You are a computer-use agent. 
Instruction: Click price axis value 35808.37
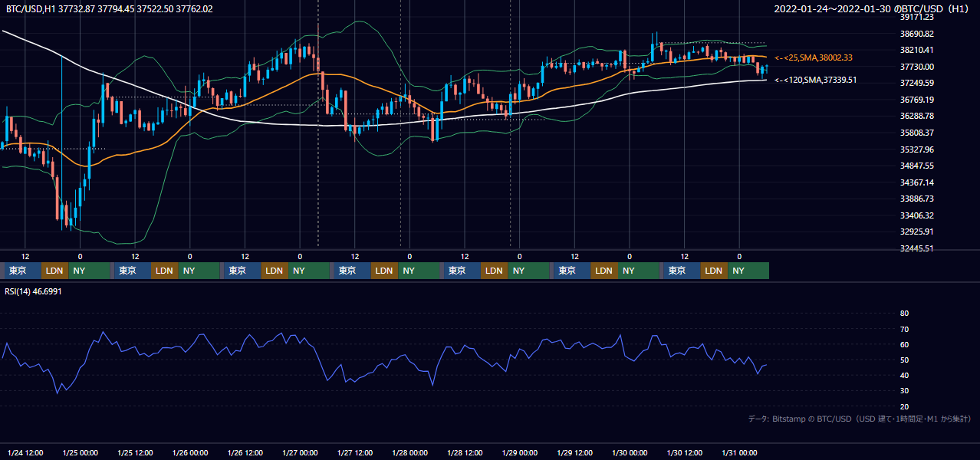(916, 133)
